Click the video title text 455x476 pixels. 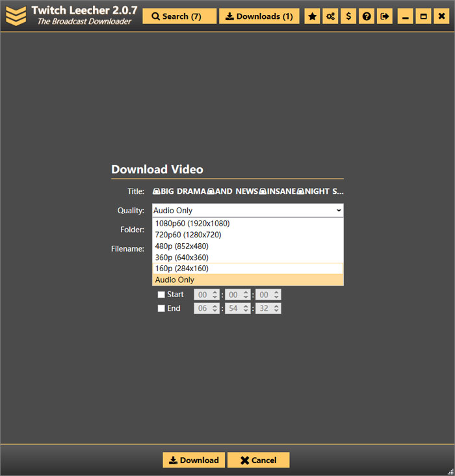tap(248, 191)
